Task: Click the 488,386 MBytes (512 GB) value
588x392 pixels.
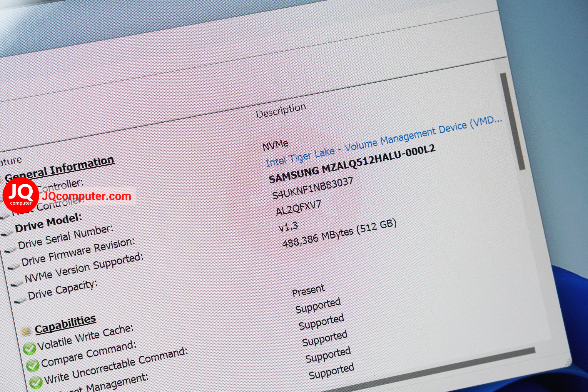Action: click(x=339, y=233)
